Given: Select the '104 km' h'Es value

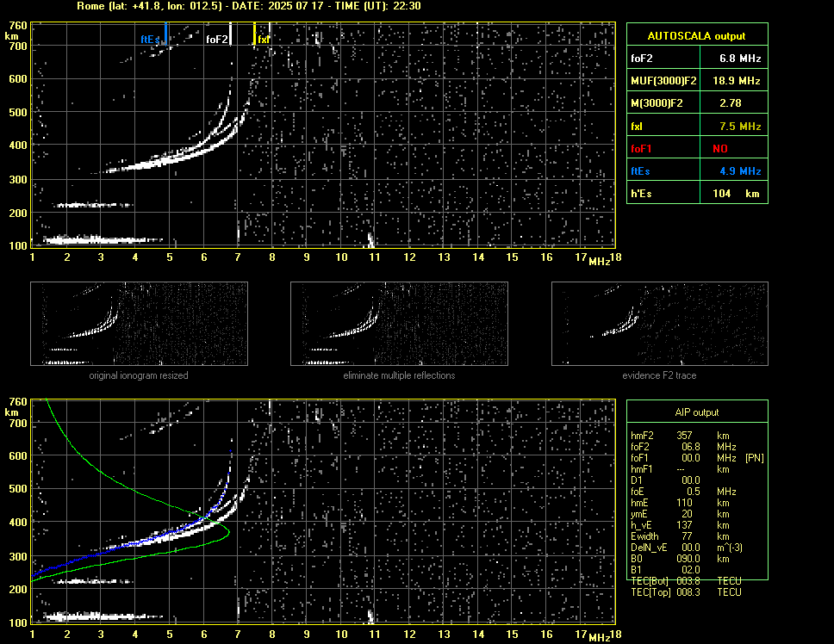Looking at the screenshot, I should 736,194.
